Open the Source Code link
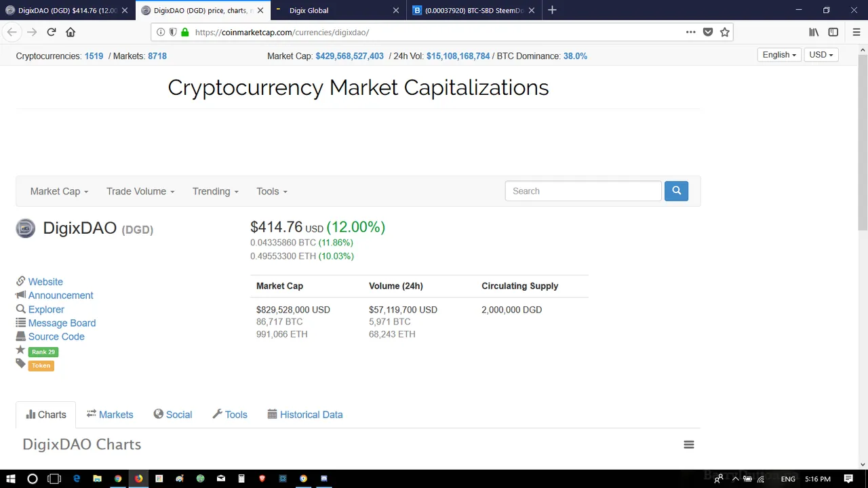Image resolution: width=868 pixels, height=488 pixels. point(56,337)
